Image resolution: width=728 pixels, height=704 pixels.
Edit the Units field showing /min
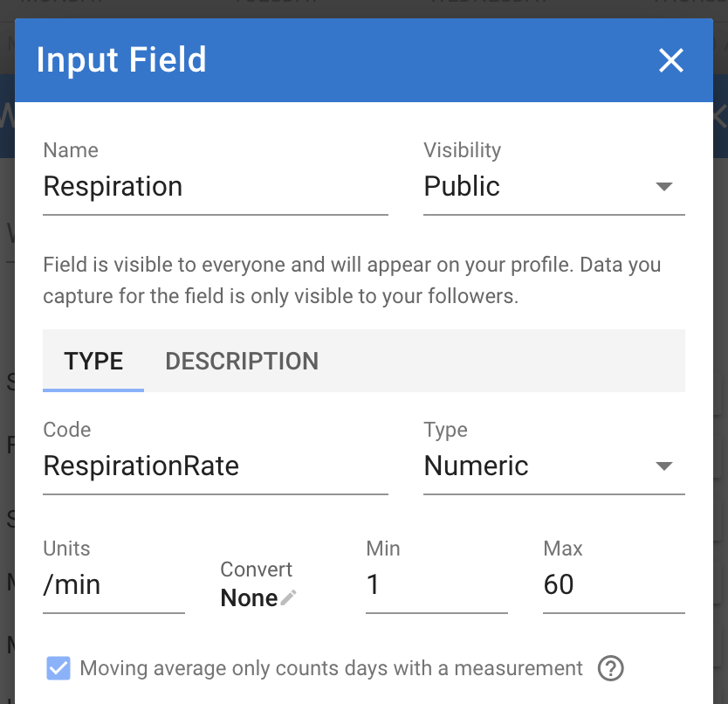(x=113, y=584)
